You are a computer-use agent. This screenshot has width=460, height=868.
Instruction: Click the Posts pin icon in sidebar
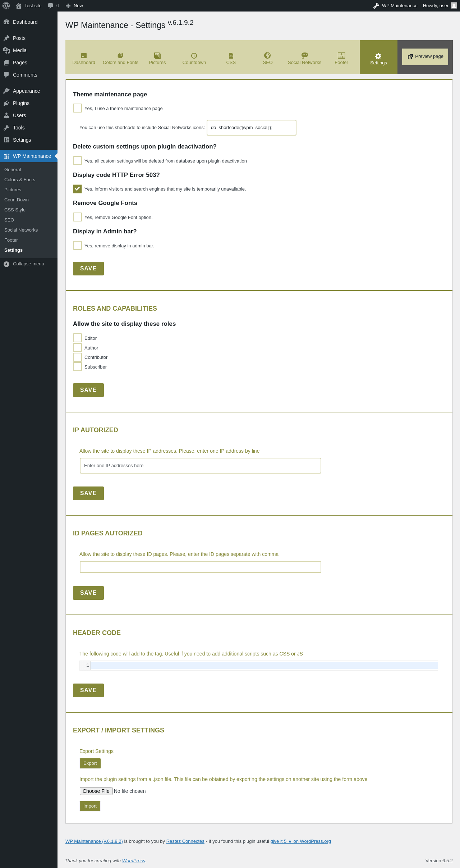point(6,38)
